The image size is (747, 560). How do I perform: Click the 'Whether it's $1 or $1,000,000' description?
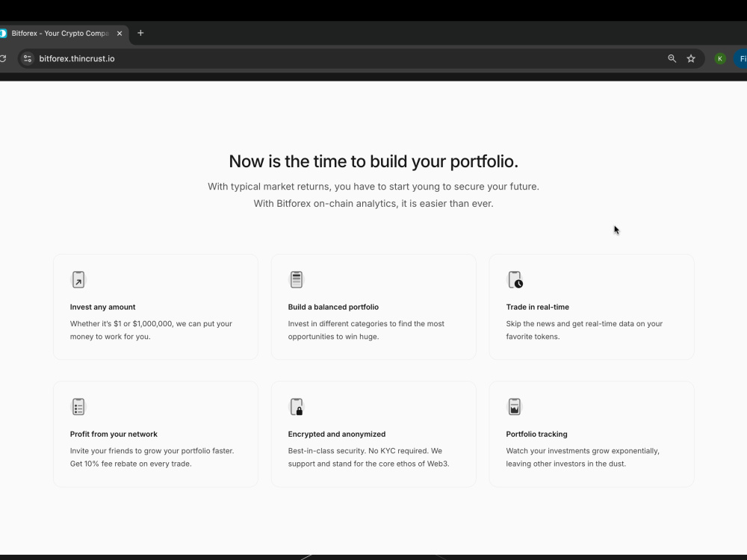pyautogui.click(x=151, y=330)
